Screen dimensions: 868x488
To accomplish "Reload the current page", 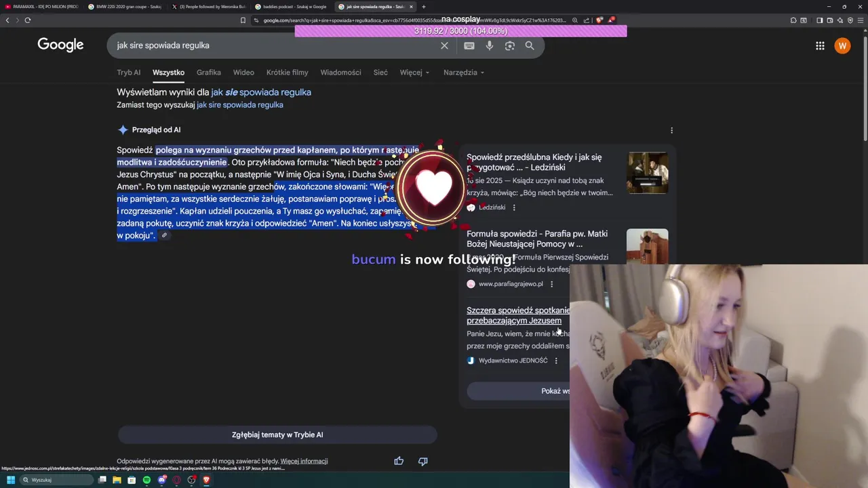I will click(28, 20).
